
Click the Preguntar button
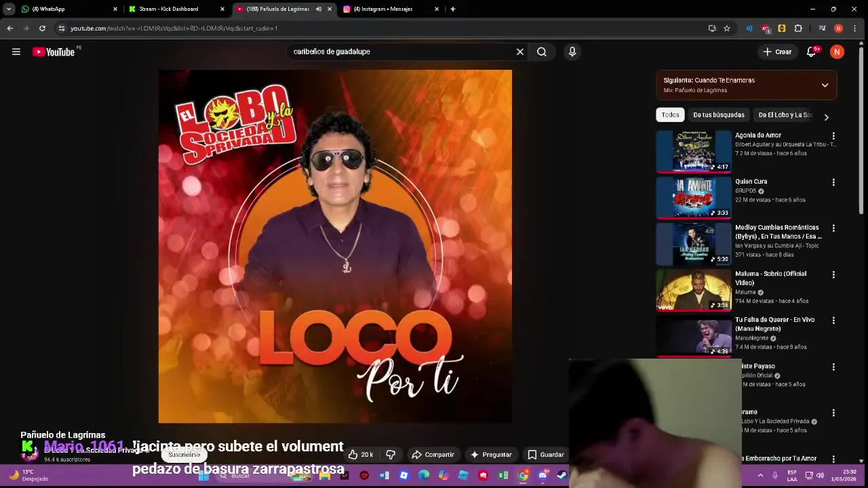point(491,455)
